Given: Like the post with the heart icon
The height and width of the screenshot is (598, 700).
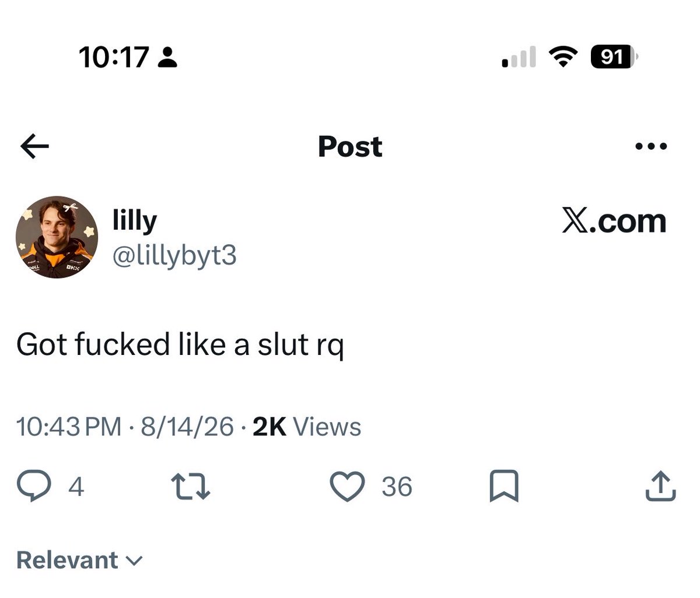Looking at the screenshot, I should (347, 486).
